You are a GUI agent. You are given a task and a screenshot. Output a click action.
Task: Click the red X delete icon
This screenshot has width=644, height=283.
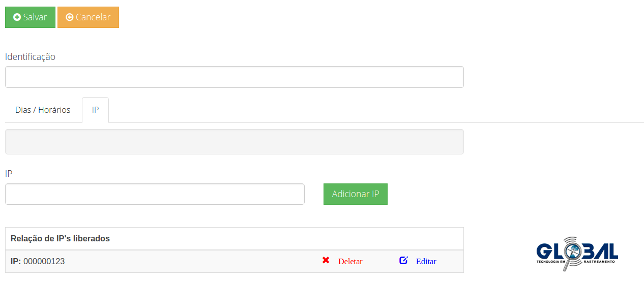click(x=326, y=260)
